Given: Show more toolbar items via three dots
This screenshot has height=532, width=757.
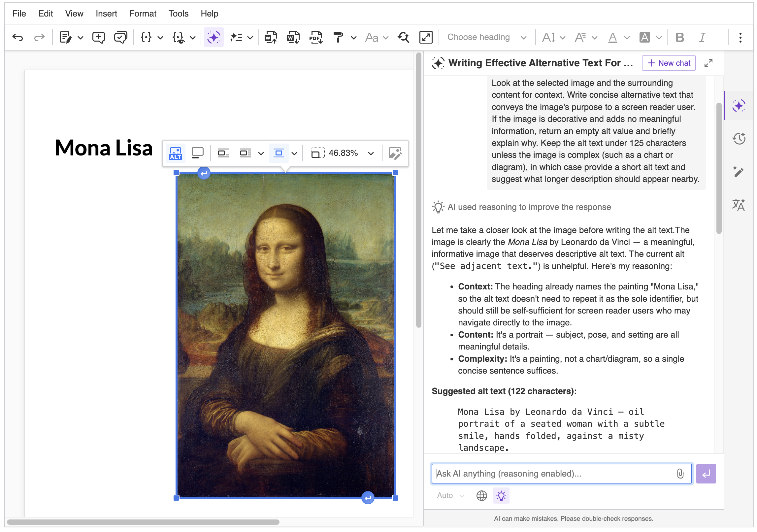Looking at the screenshot, I should 741,37.
